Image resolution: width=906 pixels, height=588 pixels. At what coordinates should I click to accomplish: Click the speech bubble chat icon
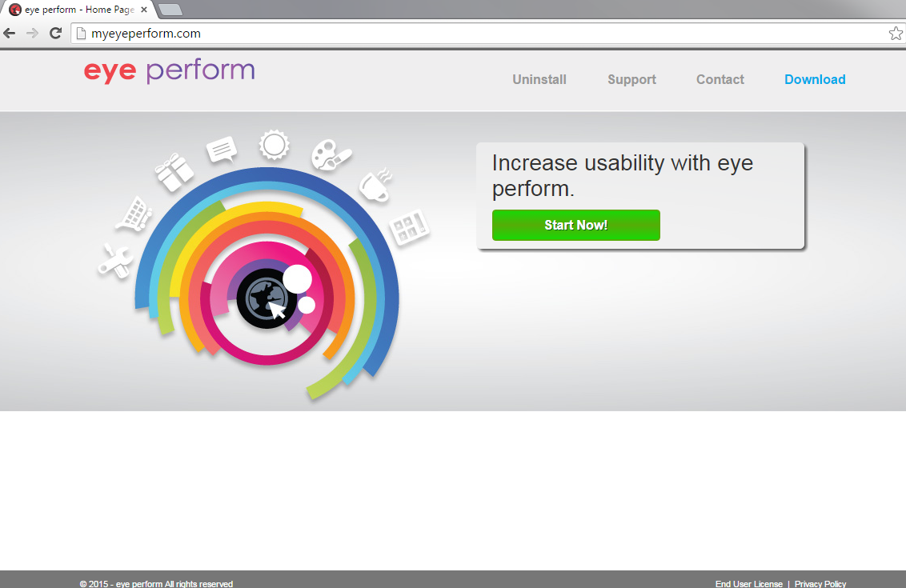222,150
